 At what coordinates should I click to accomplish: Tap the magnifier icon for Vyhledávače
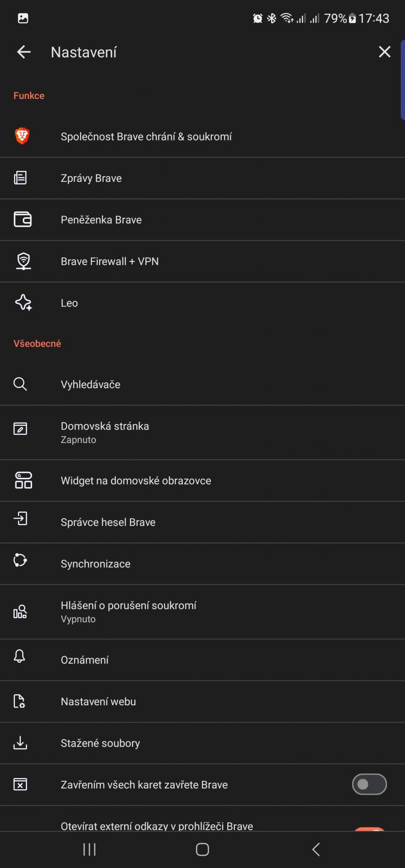(x=20, y=384)
